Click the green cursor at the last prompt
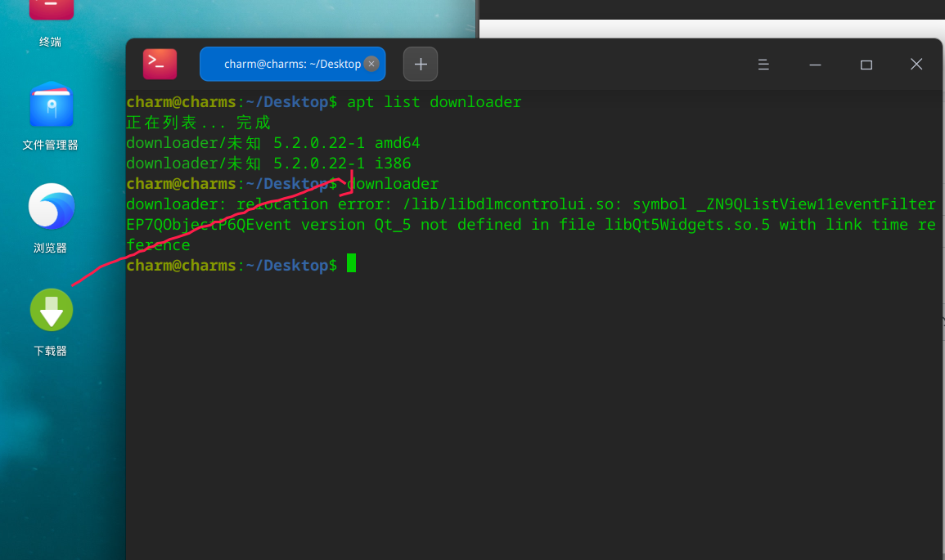This screenshot has width=945, height=560. 351,263
